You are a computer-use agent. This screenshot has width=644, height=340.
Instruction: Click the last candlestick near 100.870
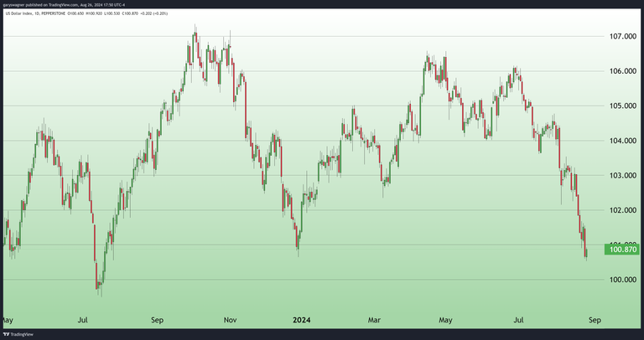tap(585, 250)
